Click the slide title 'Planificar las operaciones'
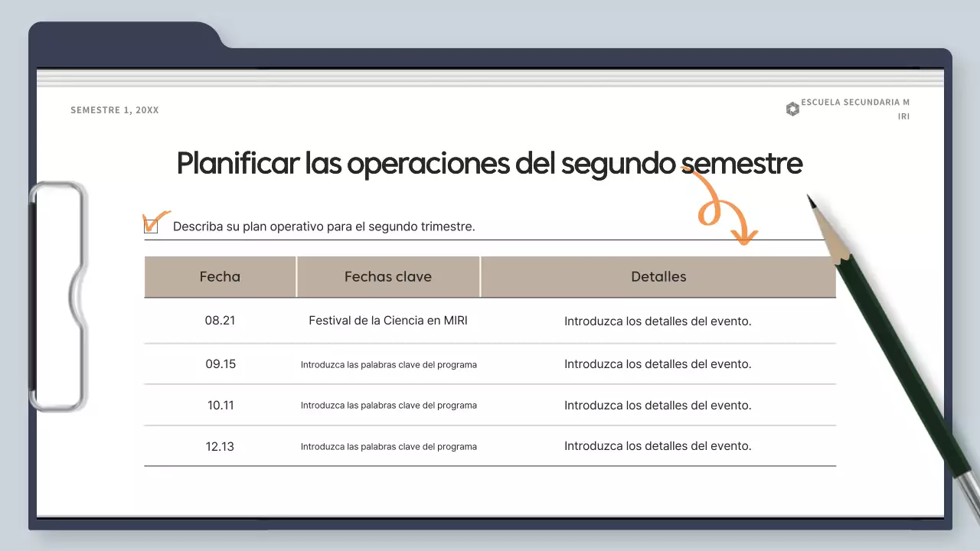This screenshot has width=980, height=551. pos(489,164)
